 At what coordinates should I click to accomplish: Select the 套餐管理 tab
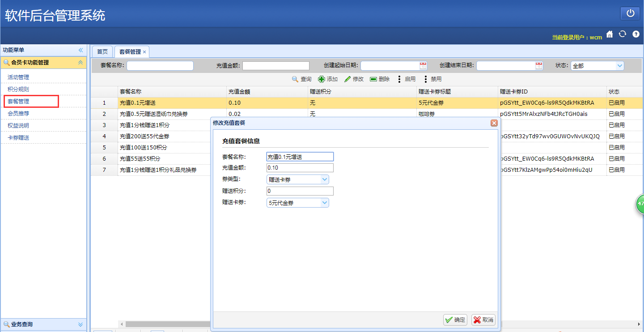(130, 52)
